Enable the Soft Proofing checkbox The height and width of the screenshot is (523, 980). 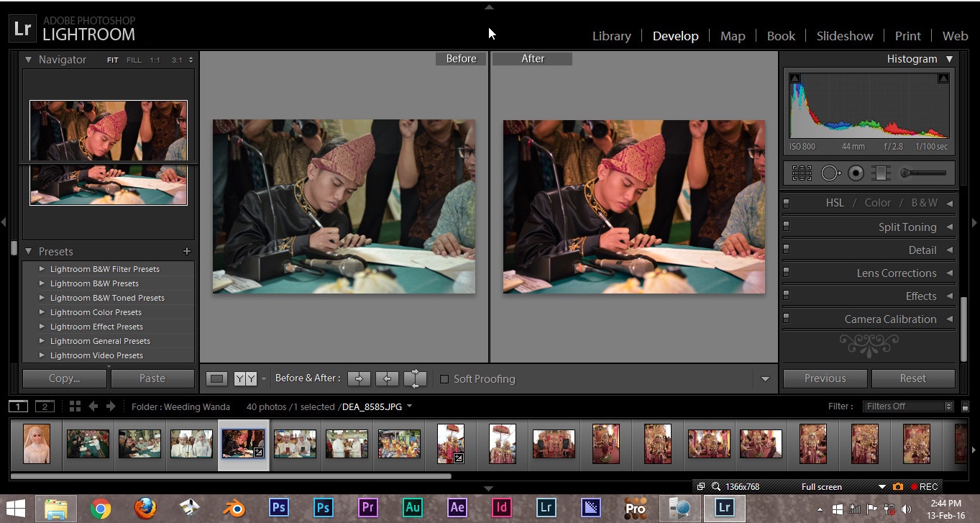tap(444, 379)
